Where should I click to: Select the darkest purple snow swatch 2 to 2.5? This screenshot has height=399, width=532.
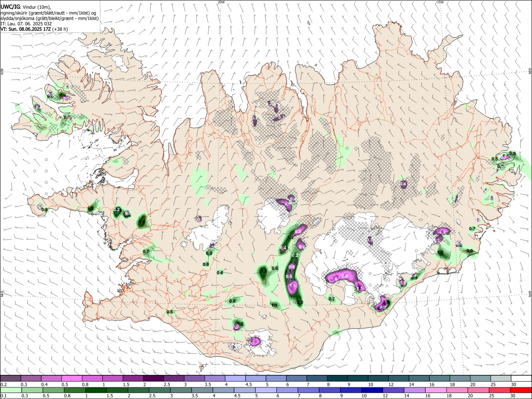153,379
